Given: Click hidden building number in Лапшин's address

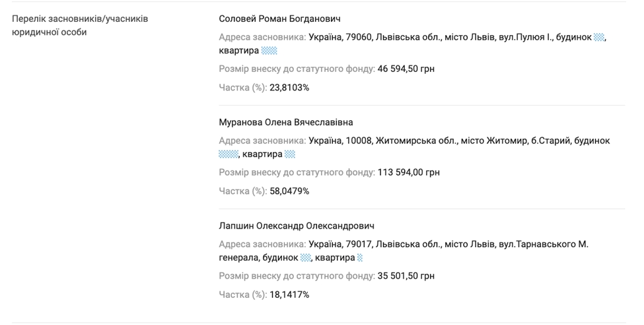Looking at the screenshot, I should (306, 258).
